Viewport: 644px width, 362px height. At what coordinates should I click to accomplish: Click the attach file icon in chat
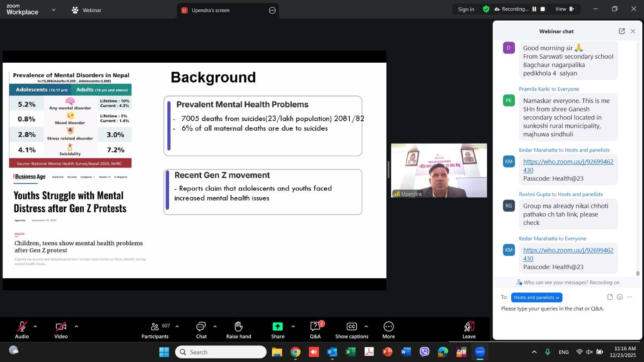point(610,297)
